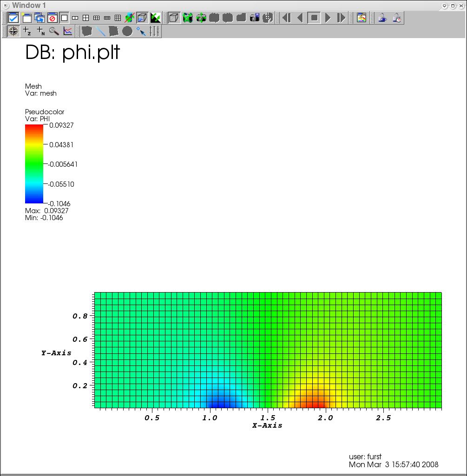This screenshot has width=467, height=476.
Task: Click the Y-Axis label
Action: (x=56, y=353)
